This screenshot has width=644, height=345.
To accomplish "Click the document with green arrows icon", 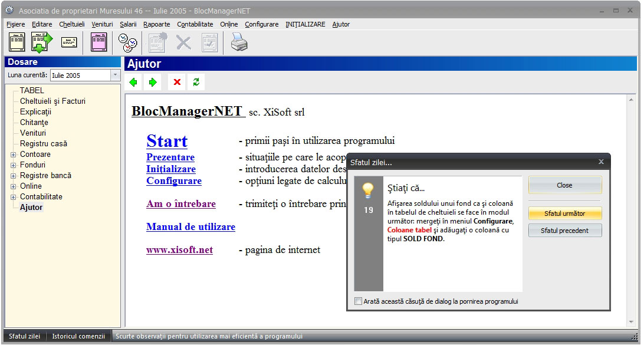I will (x=42, y=42).
